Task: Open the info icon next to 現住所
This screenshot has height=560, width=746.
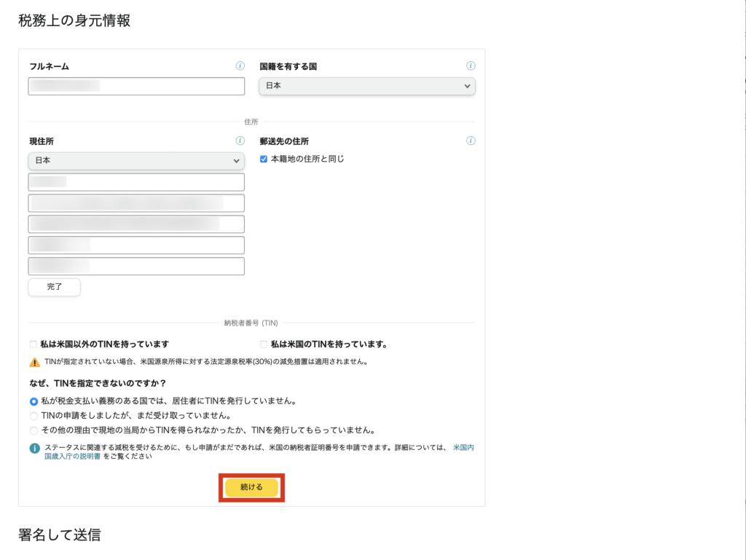Action: click(240, 141)
